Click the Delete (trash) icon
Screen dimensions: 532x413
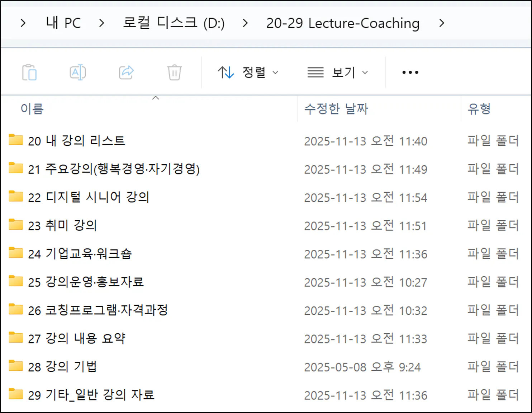pos(175,72)
